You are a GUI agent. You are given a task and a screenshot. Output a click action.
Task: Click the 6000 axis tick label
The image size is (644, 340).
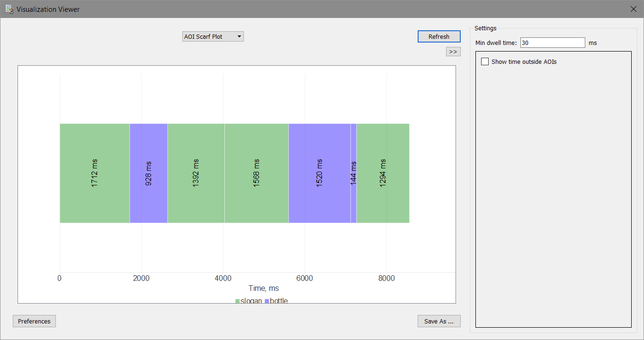[x=304, y=278]
